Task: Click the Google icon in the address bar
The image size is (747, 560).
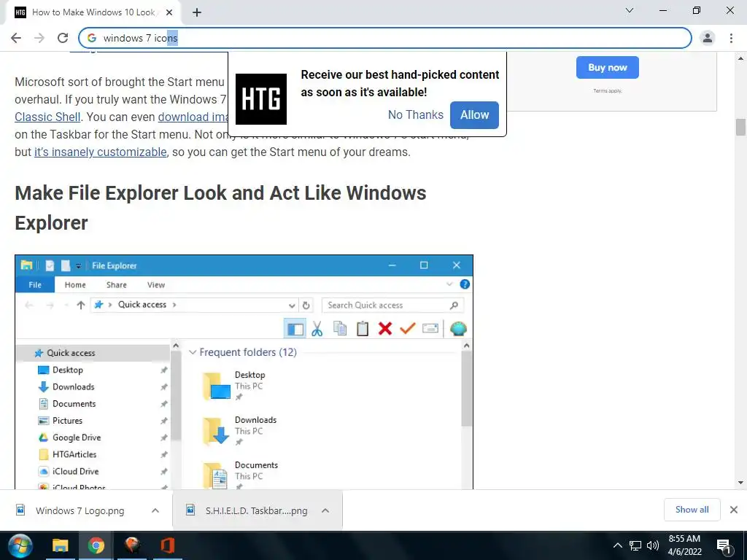Action: click(92, 38)
